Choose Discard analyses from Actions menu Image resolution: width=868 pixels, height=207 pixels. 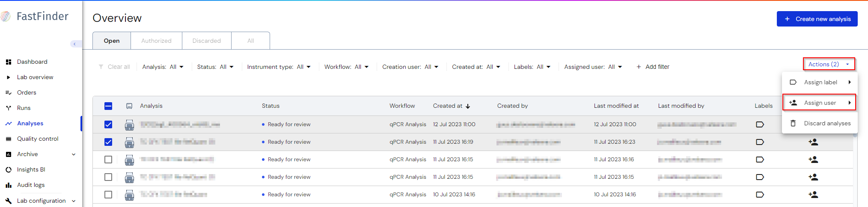[820, 123]
